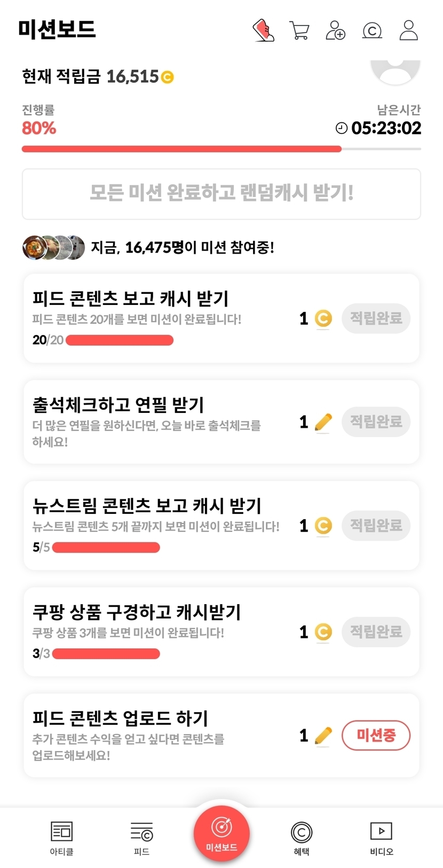Tap the clock icon beside remaining time

(x=341, y=128)
